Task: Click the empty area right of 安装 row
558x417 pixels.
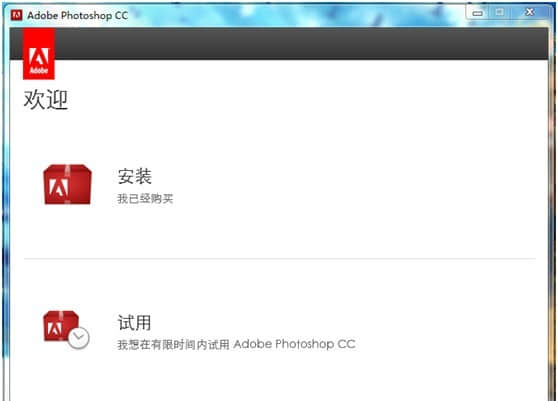Action: tap(356, 185)
